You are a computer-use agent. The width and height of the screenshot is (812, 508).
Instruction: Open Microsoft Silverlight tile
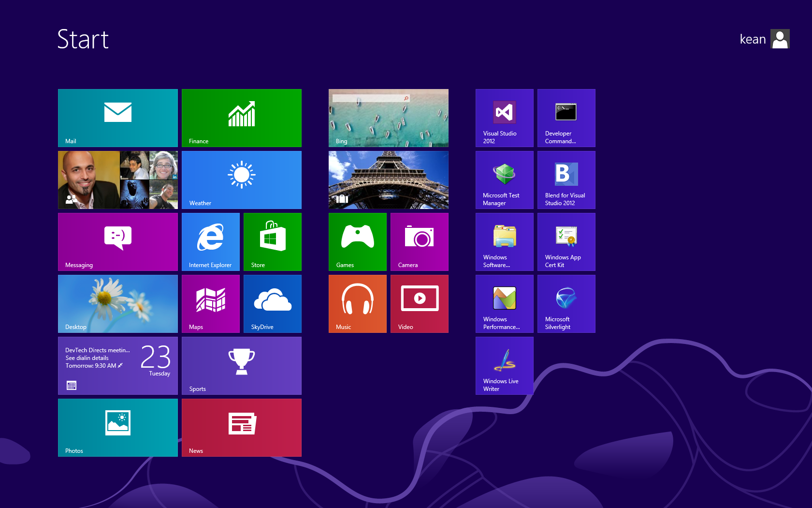(566, 303)
